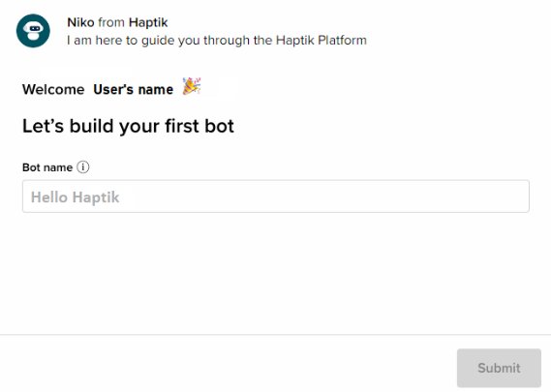
Task: Click the Bot name field label
Action: tap(47, 167)
